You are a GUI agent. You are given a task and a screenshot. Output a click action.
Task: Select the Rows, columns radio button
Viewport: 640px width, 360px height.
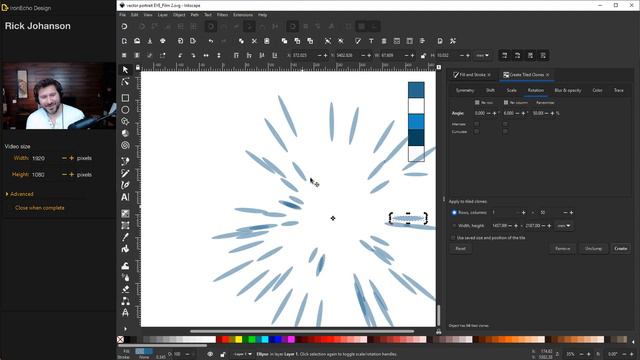coord(454,213)
